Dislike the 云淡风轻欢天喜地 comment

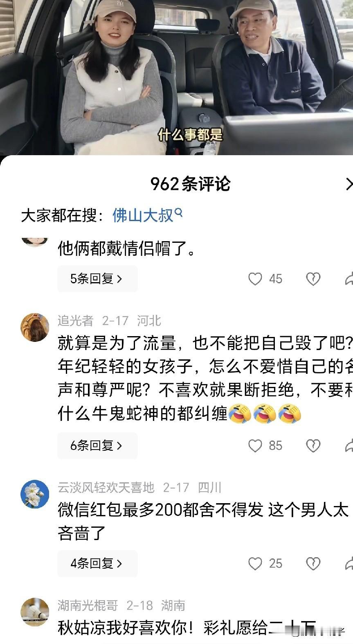pyautogui.click(x=313, y=563)
